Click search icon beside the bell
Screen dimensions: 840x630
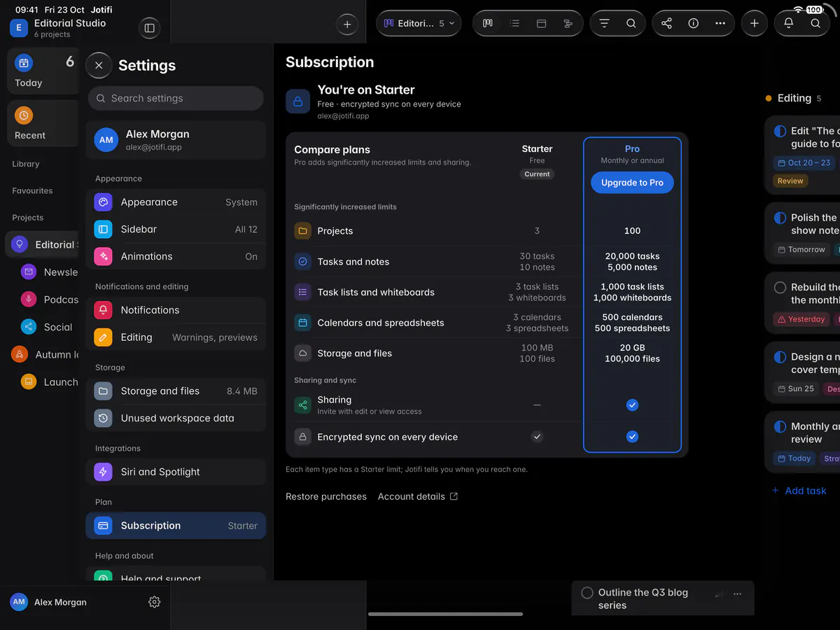pyautogui.click(x=815, y=23)
